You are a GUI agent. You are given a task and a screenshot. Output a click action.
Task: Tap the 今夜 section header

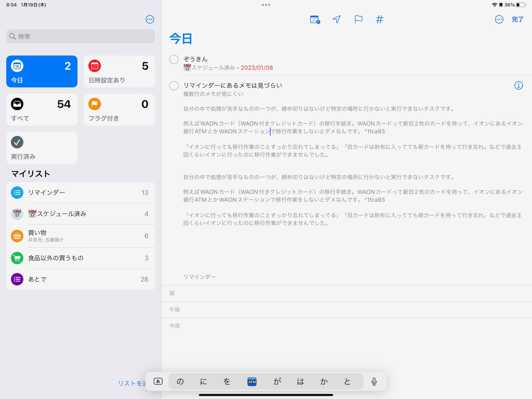pyautogui.click(x=175, y=326)
